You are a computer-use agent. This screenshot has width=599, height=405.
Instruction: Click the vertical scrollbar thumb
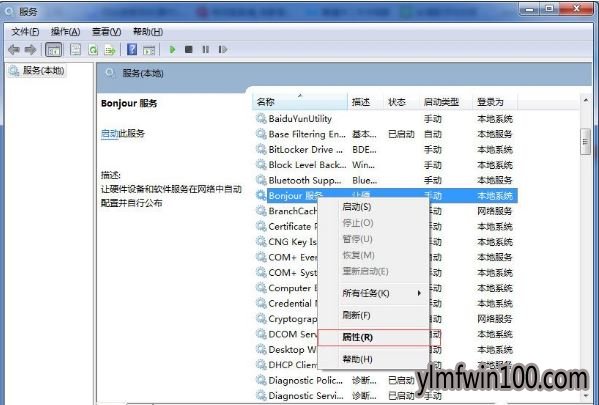[585, 142]
